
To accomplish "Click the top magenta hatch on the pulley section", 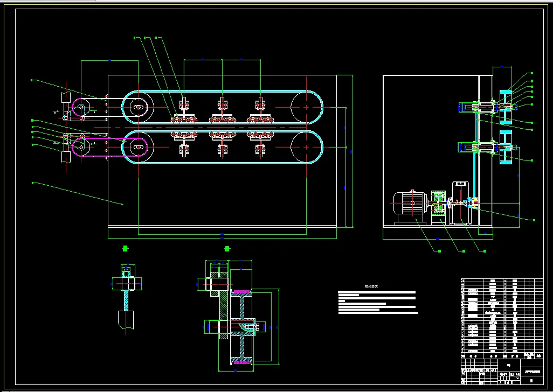I will coord(241,292).
